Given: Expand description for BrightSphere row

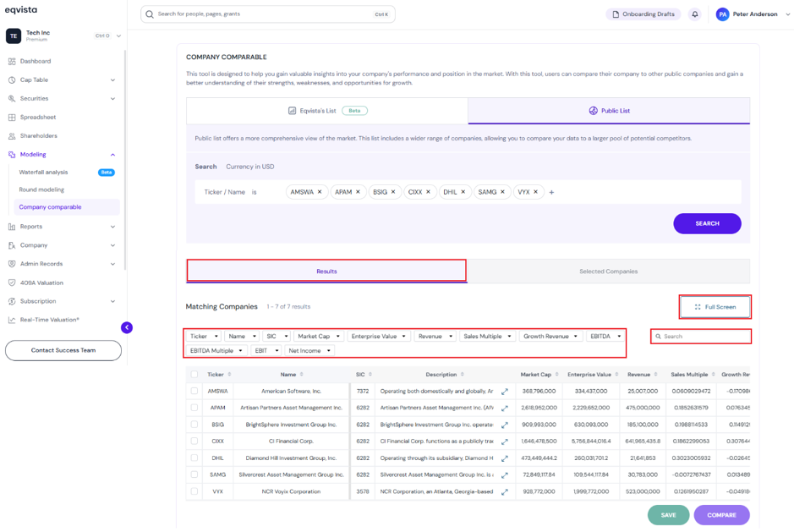Looking at the screenshot, I should [504, 425].
